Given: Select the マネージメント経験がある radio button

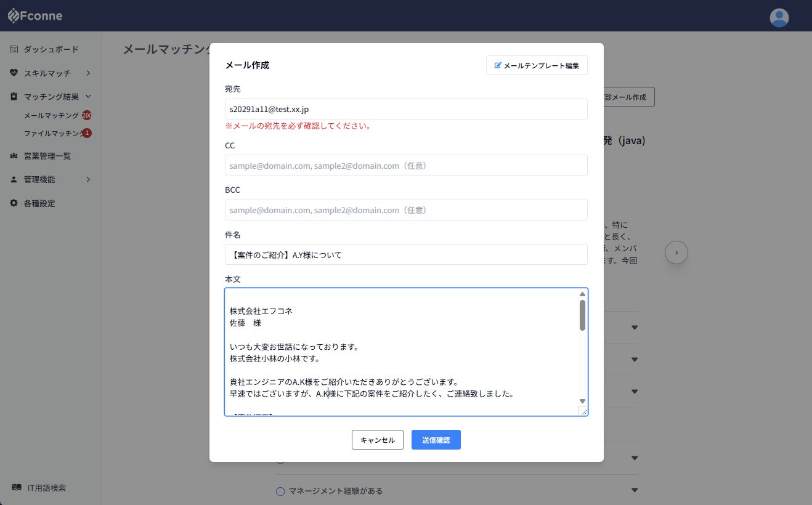Looking at the screenshot, I should (280, 491).
